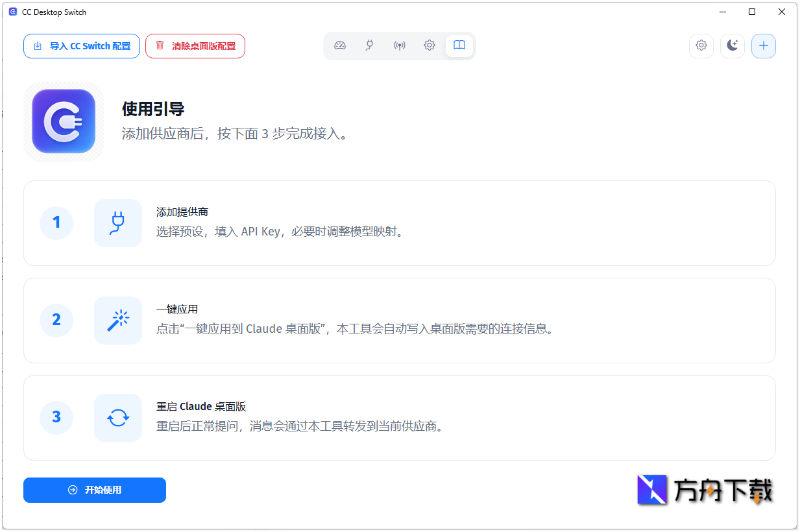800x532 pixels.
Task: Add a new provider with the plus button
Action: pos(764,45)
